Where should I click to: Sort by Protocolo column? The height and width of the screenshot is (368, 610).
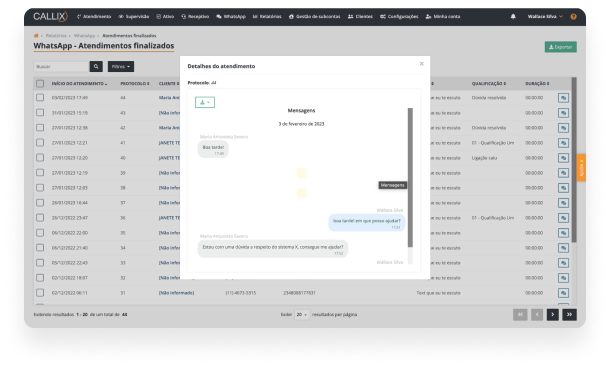135,84
